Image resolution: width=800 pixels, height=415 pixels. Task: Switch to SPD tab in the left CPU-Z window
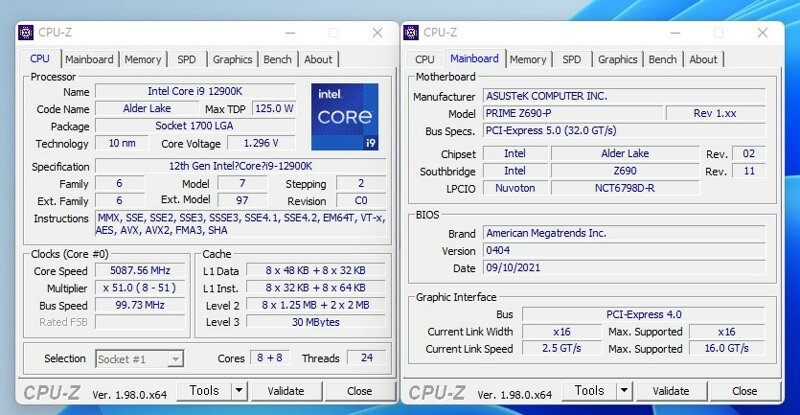(x=187, y=59)
